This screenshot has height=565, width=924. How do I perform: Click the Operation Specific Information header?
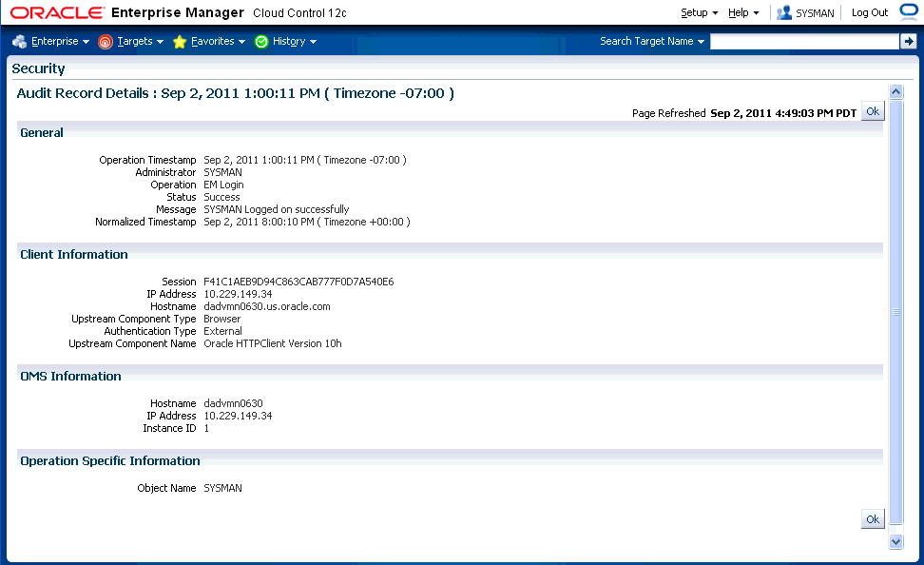click(110, 460)
